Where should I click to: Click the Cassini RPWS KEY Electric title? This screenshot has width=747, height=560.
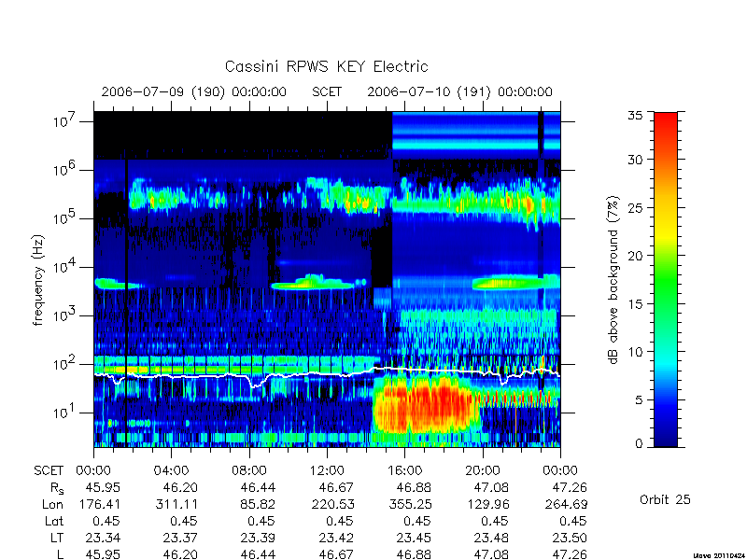point(326,66)
